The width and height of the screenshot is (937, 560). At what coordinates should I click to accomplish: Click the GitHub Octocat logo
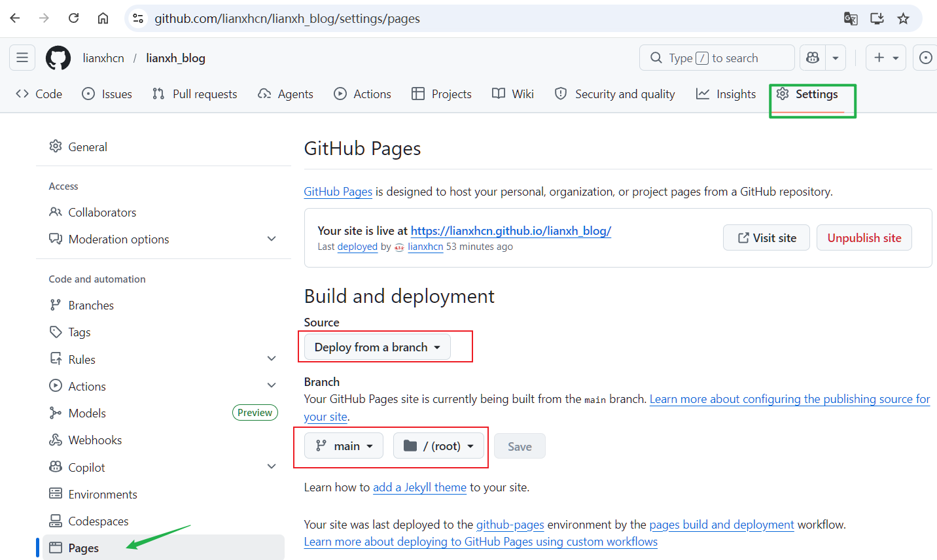pyautogui.click(x=58, y=58)
